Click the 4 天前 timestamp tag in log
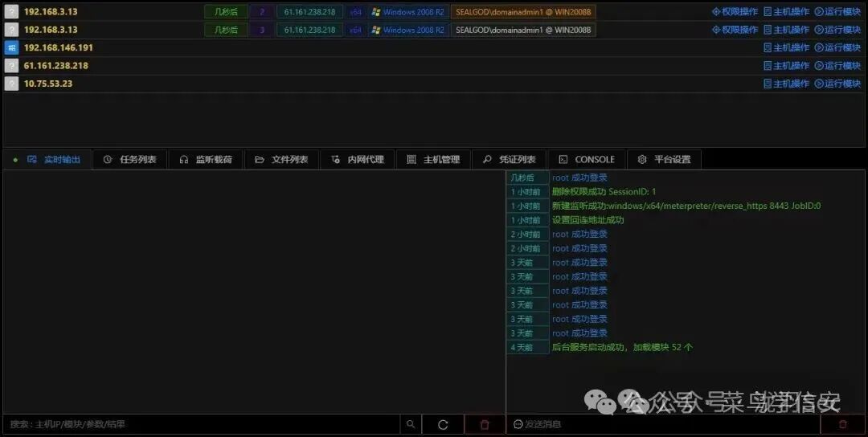Screen dimensions: 868x437 [x=527, y=347]
